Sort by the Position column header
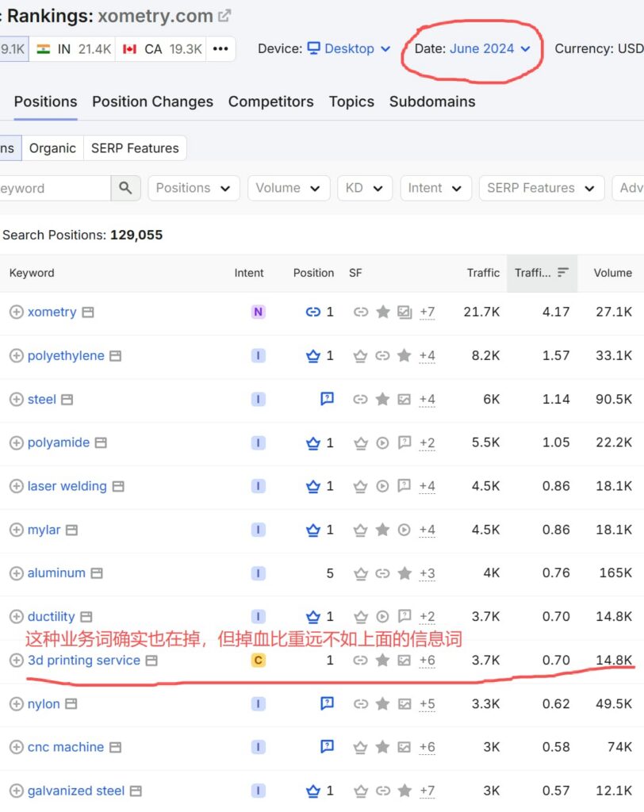Screen dimensions: 644x812 313,273
